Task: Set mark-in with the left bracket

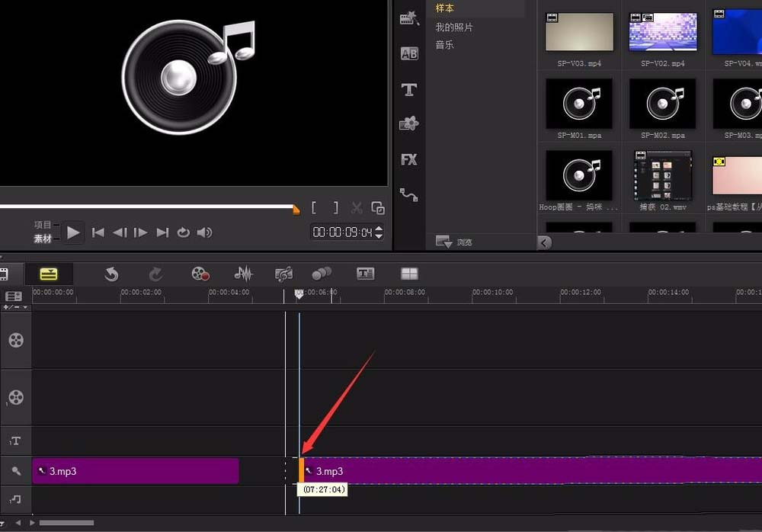Action: (314, 208)
